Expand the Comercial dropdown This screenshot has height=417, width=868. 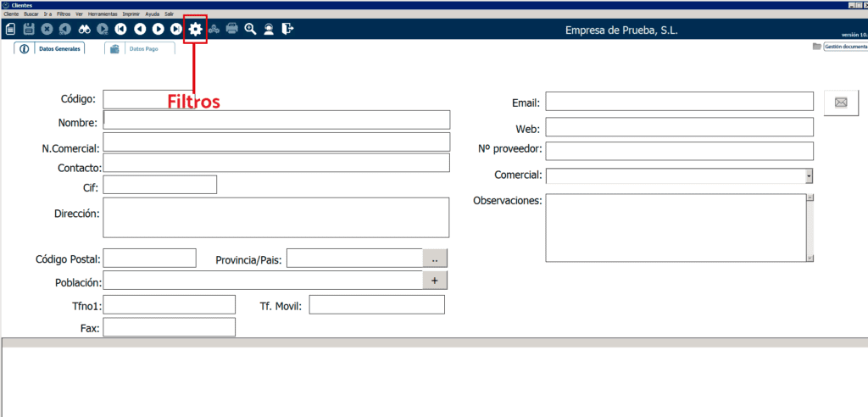pos(809,175)
